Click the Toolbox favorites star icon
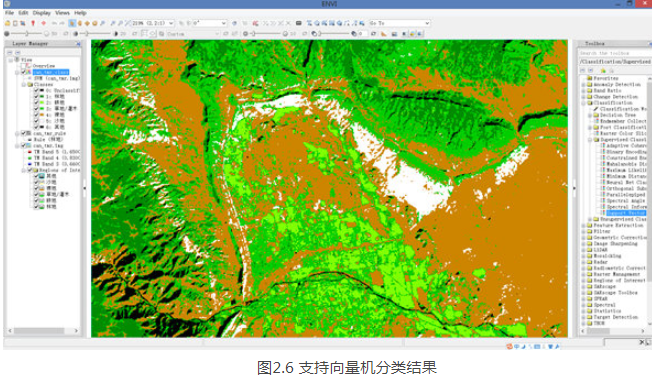Screen dimensions: 652x379 (x=603, y=71)
